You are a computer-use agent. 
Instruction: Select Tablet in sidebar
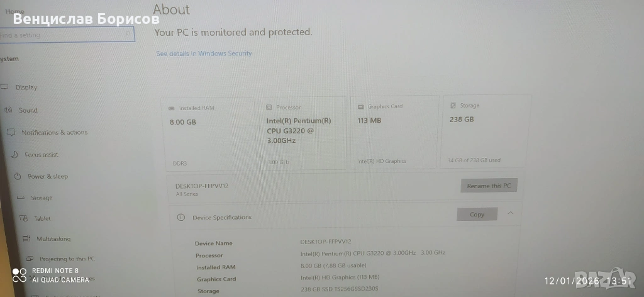point(42,218)
